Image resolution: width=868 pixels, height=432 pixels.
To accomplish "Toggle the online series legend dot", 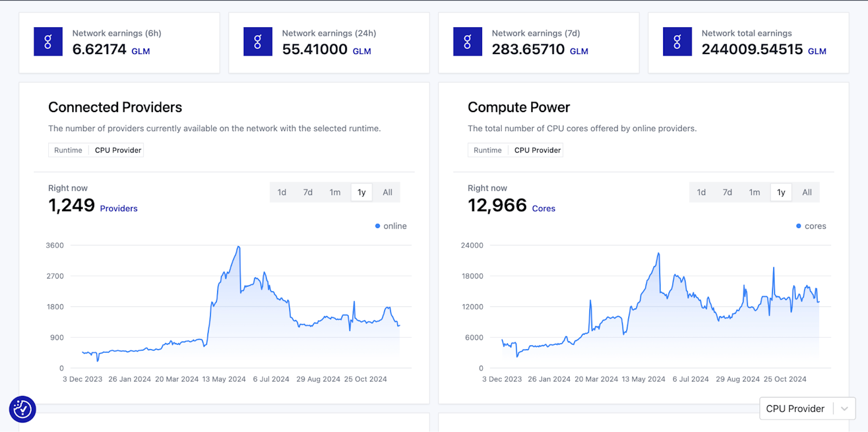I will (x=377, y=226).
